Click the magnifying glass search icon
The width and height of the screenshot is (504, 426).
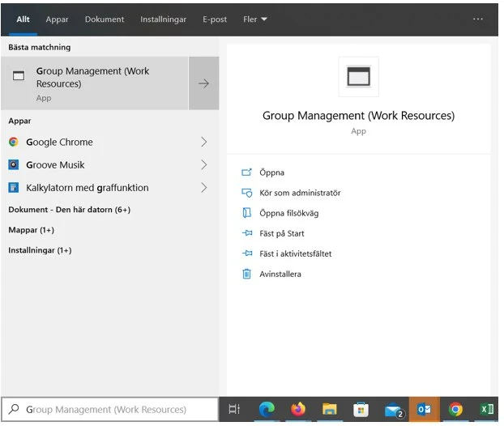coord(14,409)
